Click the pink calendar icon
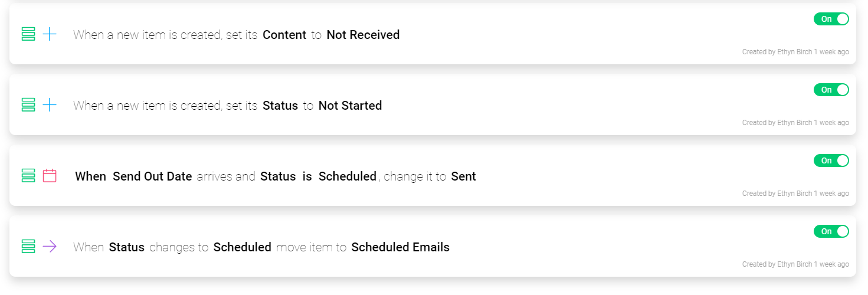 click(x=50, y=176)
